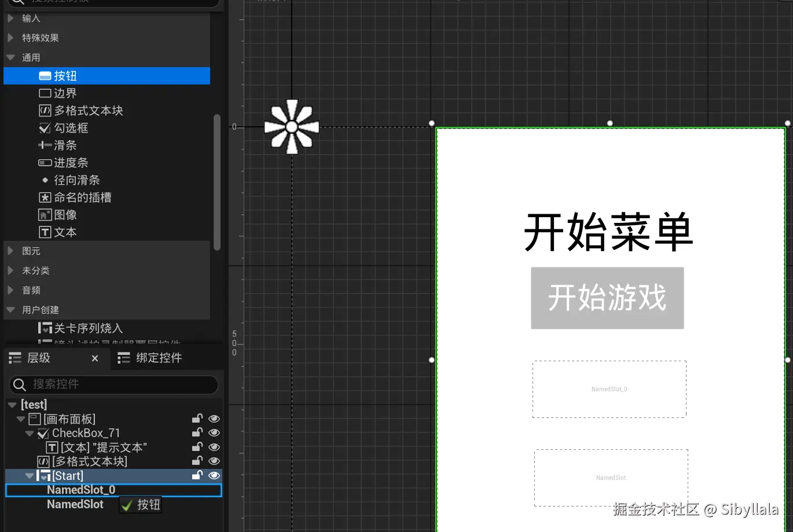Click the 开始游戏 button on the canvas

coord(607,298)
